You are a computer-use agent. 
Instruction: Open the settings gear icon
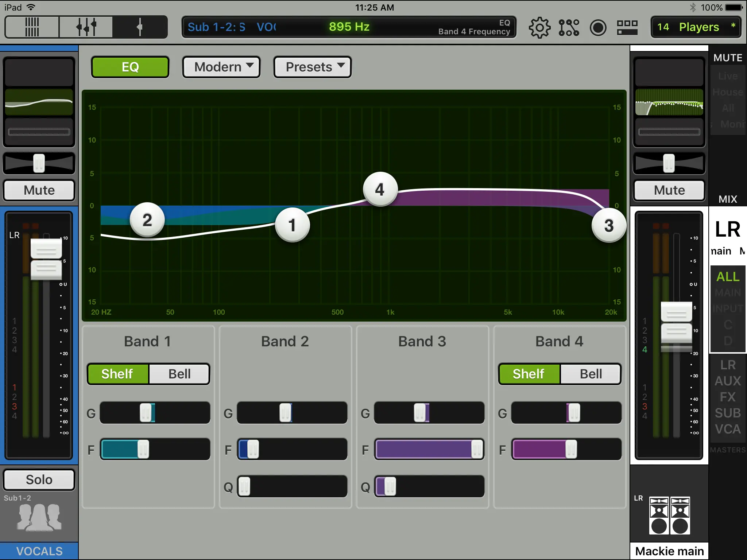tap(539, 27)
